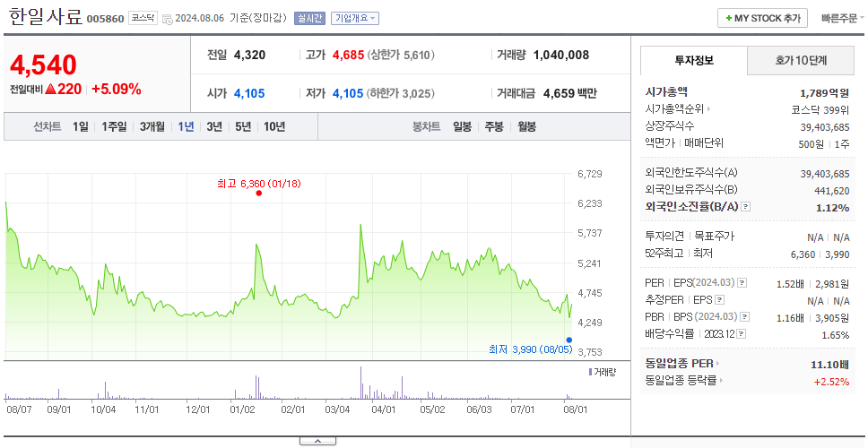Image resolution: width=868 pixels, height=448 pixels.
Task: Click the help icon next to PER EPS(2024.03)
Action: (x=742, y=283)
